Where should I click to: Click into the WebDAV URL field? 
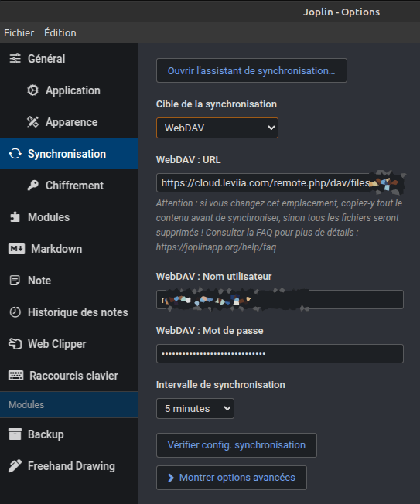280,183
